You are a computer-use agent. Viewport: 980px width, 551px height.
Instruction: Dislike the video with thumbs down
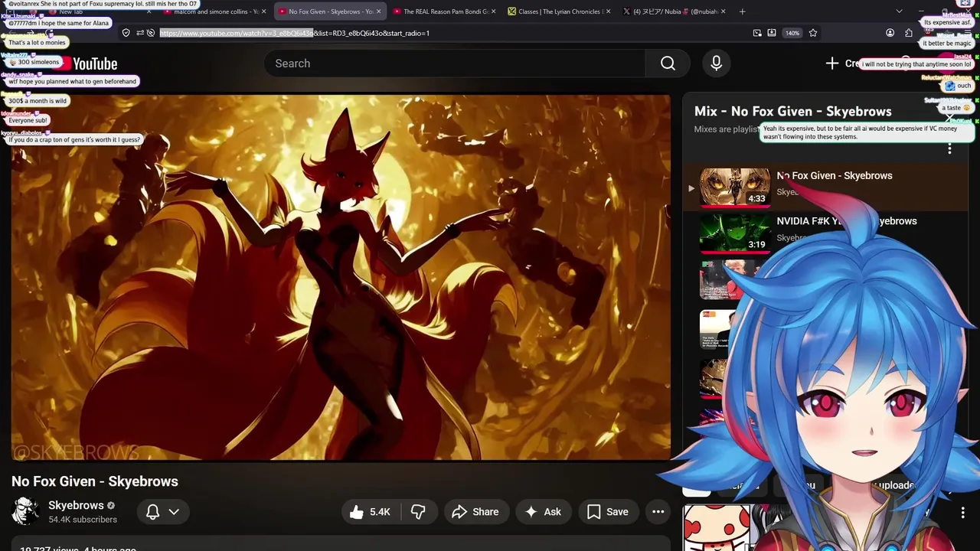point(418,512)
